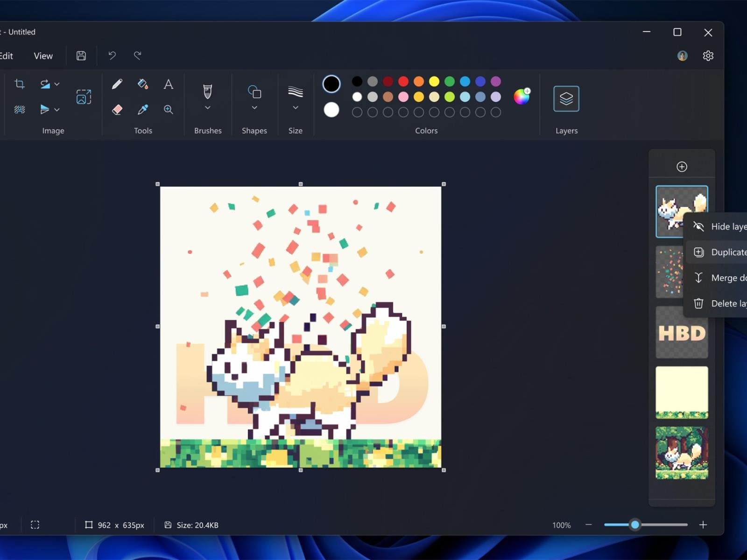Screen dimensions: 747x560
Task: Select the Text tool
Action: coord(169,84)
